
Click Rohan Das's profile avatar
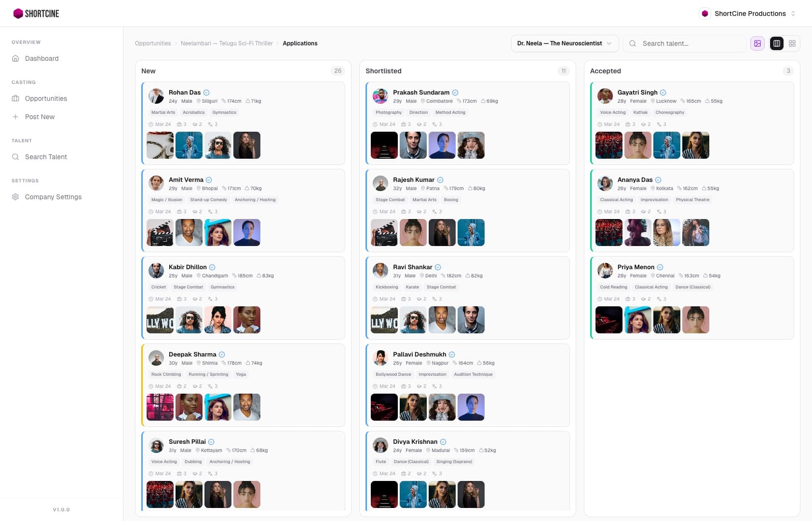[156, 96]
